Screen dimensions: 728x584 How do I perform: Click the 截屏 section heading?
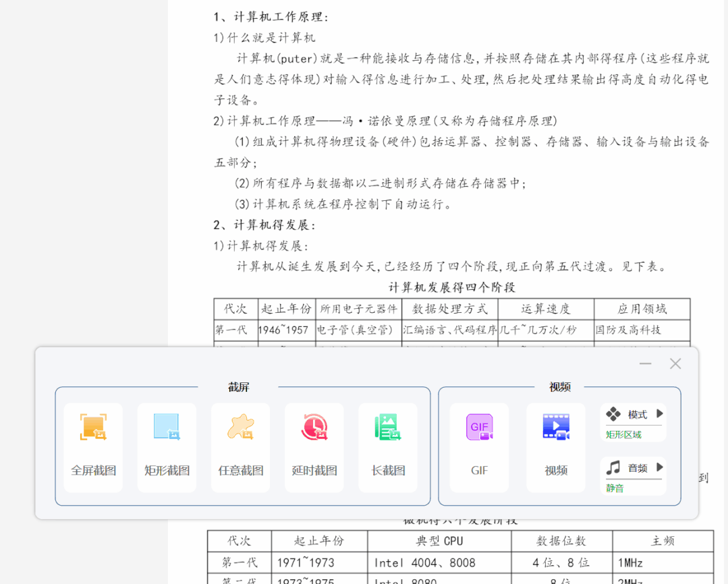[239, 387]
